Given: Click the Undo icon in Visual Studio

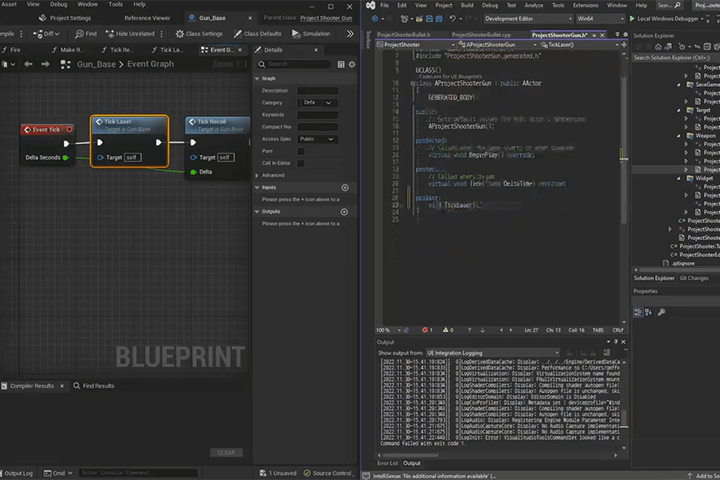Looking at the screenshot, I should (453, 19).
